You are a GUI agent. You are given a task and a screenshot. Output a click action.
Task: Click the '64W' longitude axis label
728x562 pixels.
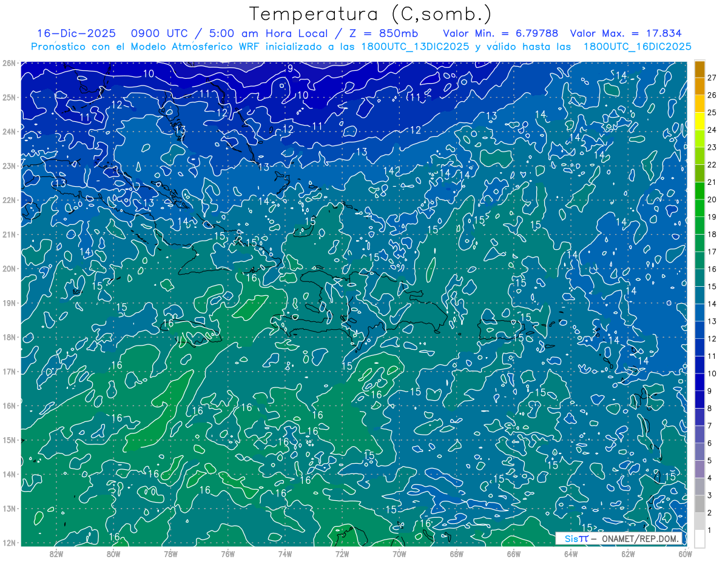click(571, 554)
